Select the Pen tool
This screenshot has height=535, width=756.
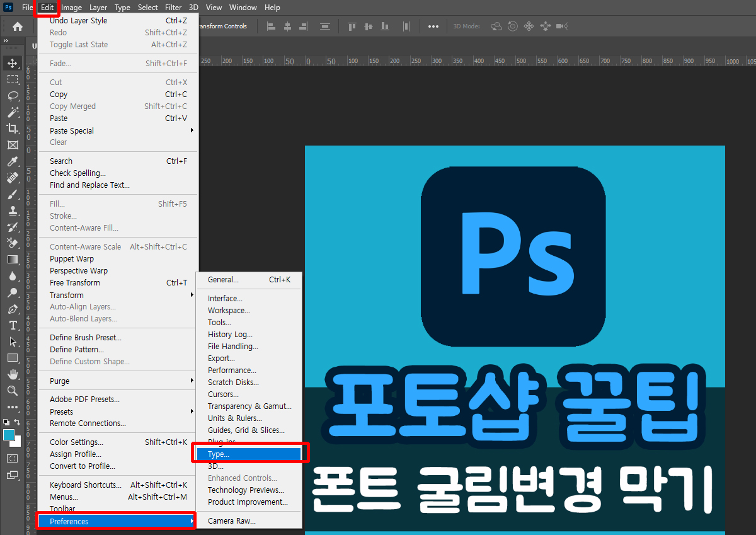12,309
